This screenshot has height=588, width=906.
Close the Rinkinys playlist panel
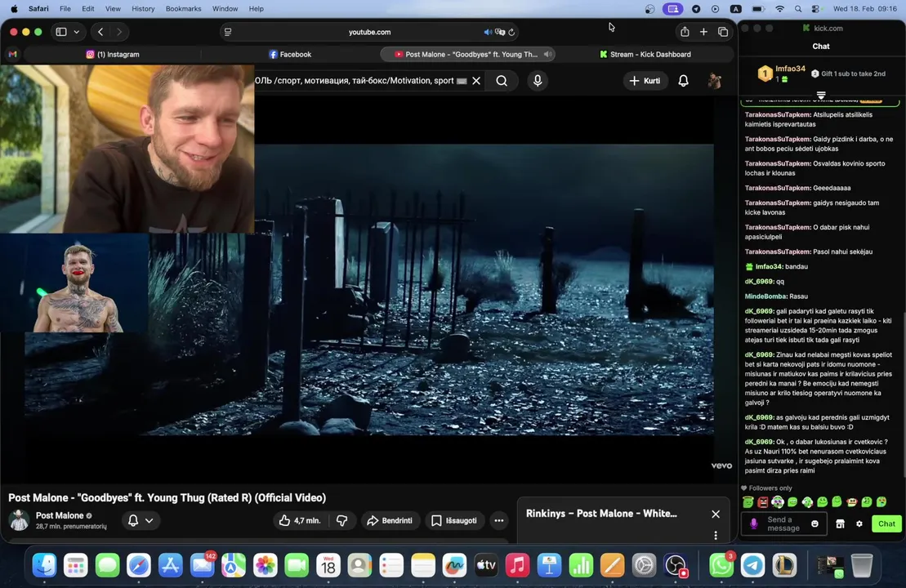point(716,514)
